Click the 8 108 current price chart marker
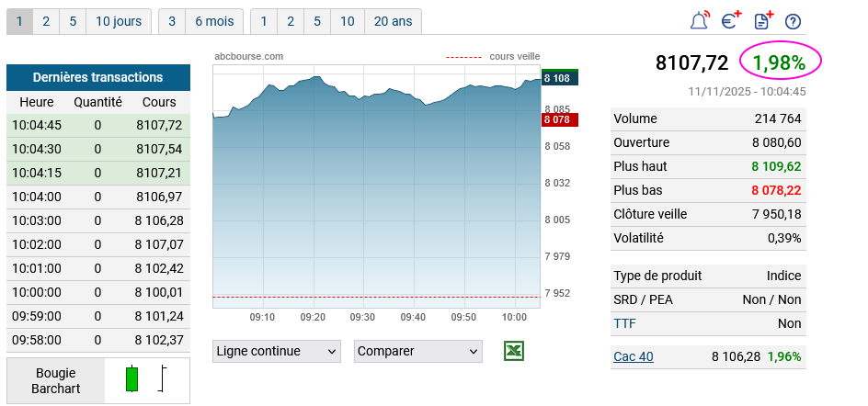868x406 pixels. (559, 78)
